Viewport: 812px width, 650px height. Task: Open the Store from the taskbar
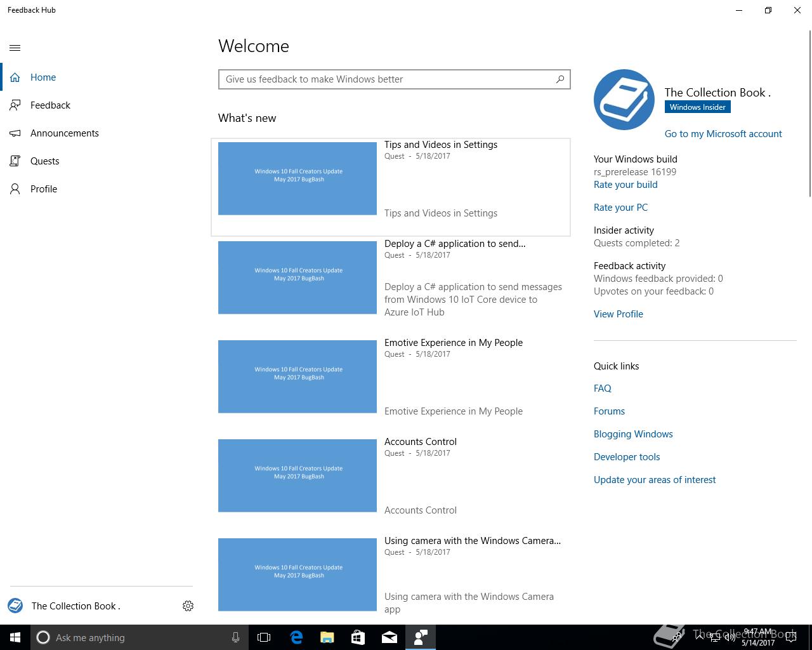(358, 637)
